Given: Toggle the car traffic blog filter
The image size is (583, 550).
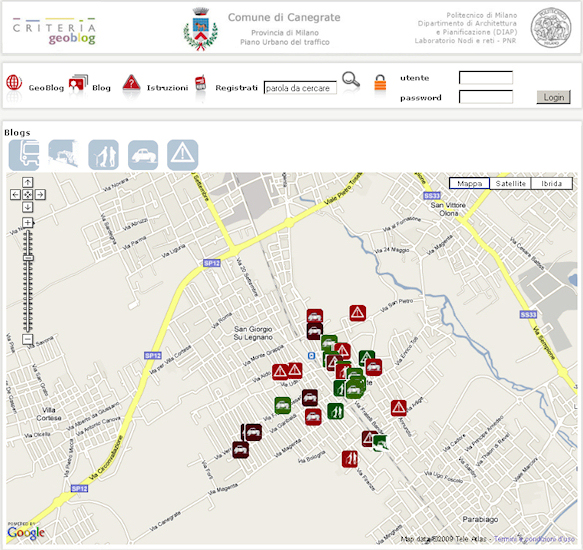Looking at the screenshot, I should pos(143,155).
